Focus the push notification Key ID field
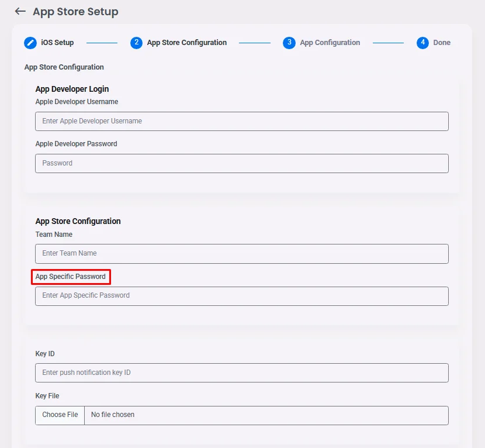Viewport: 485px width, 448px height. (241, 373)
